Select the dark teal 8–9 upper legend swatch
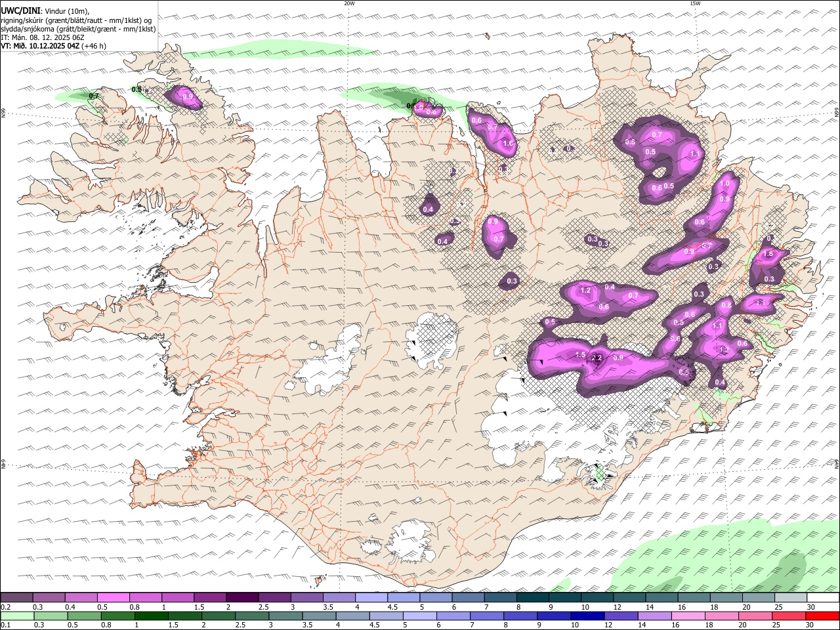840x630 pixels. tap(533, 597)
